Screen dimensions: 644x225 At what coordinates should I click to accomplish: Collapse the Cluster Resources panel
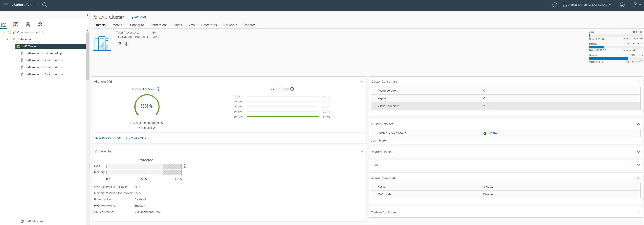click(638, 178)
